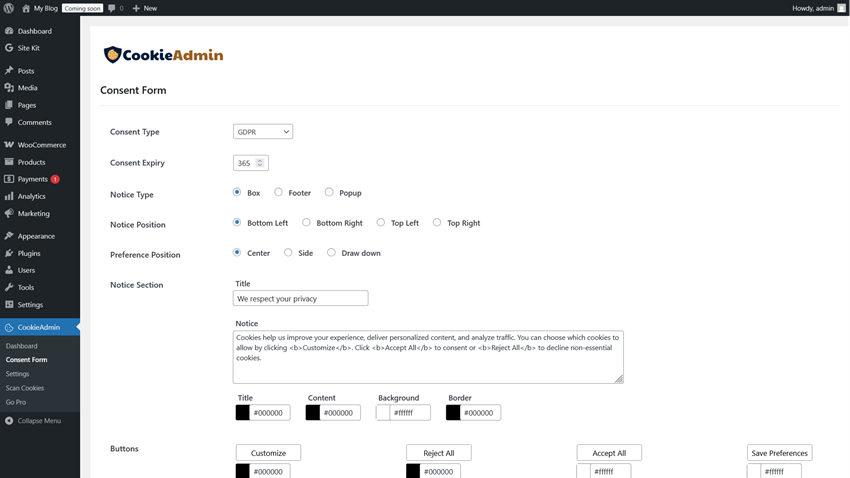Open Consent Form submenu item

click(x=27, y=360)
